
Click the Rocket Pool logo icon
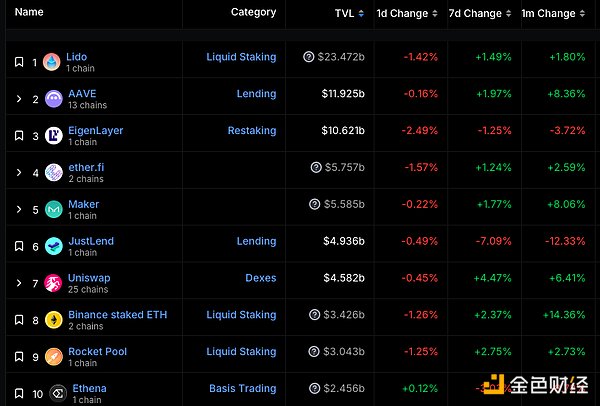click(x=52, y=357)
